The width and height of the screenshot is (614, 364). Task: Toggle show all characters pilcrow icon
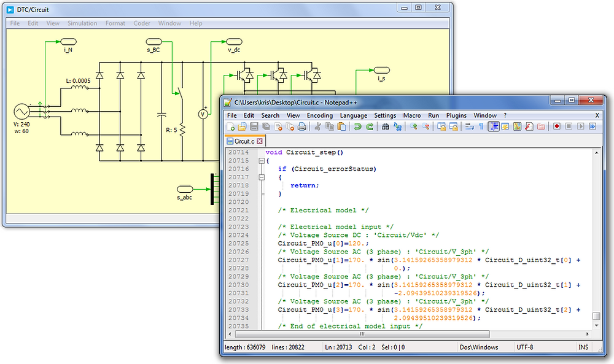click(x=481, y=126)
